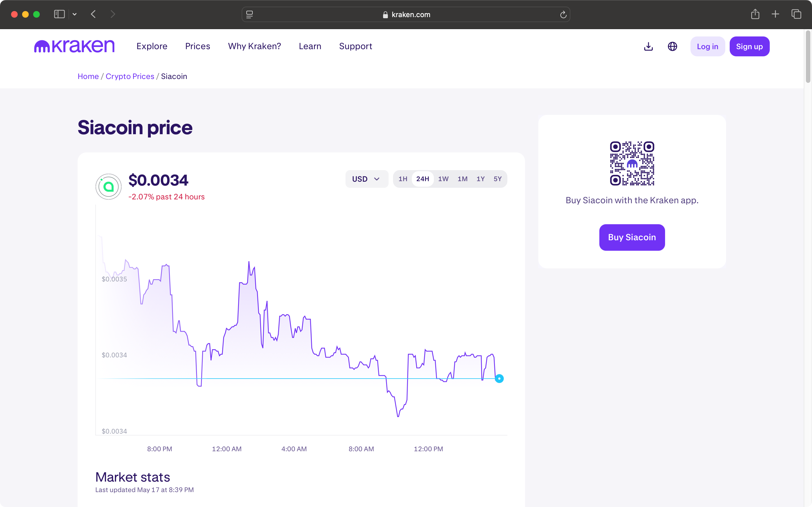Screen dimensions: 812x507
Task: Open the Prices menu
Action: 197,46
